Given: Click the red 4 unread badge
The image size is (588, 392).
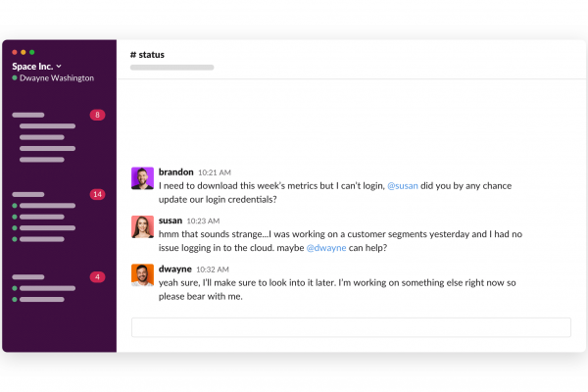Looking at the screenshot, I should (x=97, y=277).
